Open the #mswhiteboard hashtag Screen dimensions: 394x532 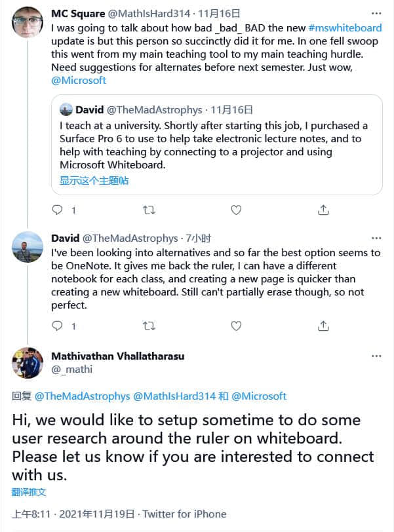click(345, 28)
